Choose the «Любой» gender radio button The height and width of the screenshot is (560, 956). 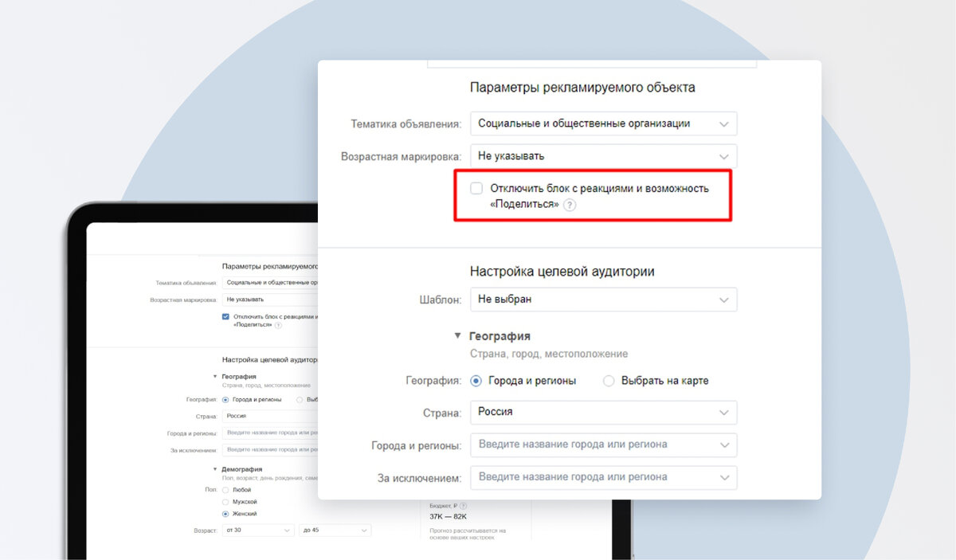225,490
